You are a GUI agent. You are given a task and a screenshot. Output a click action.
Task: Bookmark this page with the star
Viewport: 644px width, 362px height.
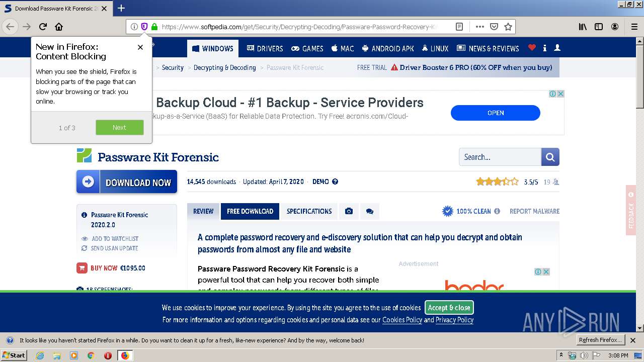point(508,27)
